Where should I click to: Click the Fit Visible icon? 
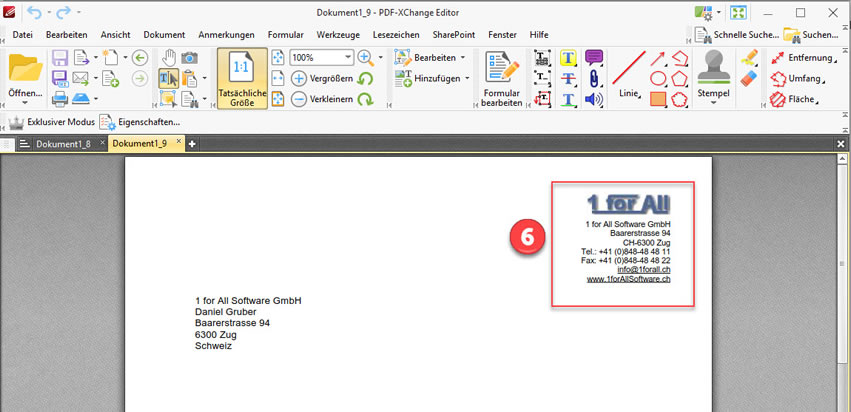[x=278, y=99]
